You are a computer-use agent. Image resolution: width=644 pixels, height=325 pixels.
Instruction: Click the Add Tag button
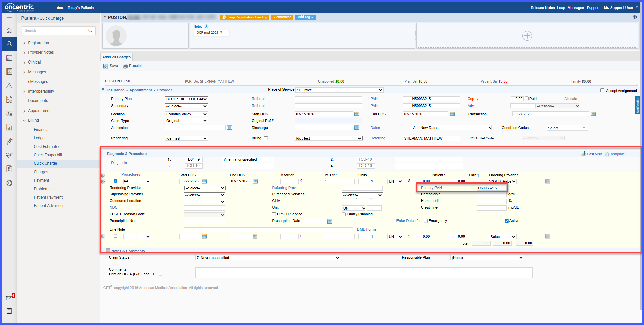pos(305,17)
